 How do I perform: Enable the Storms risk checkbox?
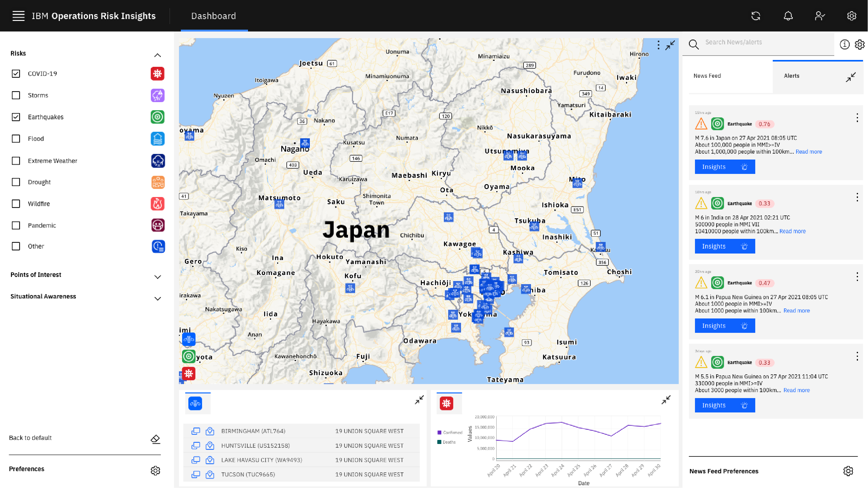(16, 95)
